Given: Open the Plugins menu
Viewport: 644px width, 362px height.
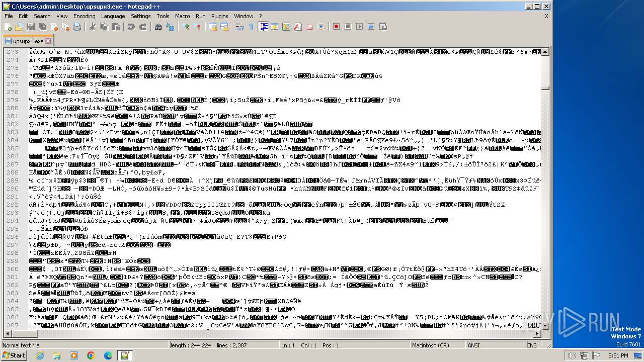Looking at the screenshot, I should point(219,16).
